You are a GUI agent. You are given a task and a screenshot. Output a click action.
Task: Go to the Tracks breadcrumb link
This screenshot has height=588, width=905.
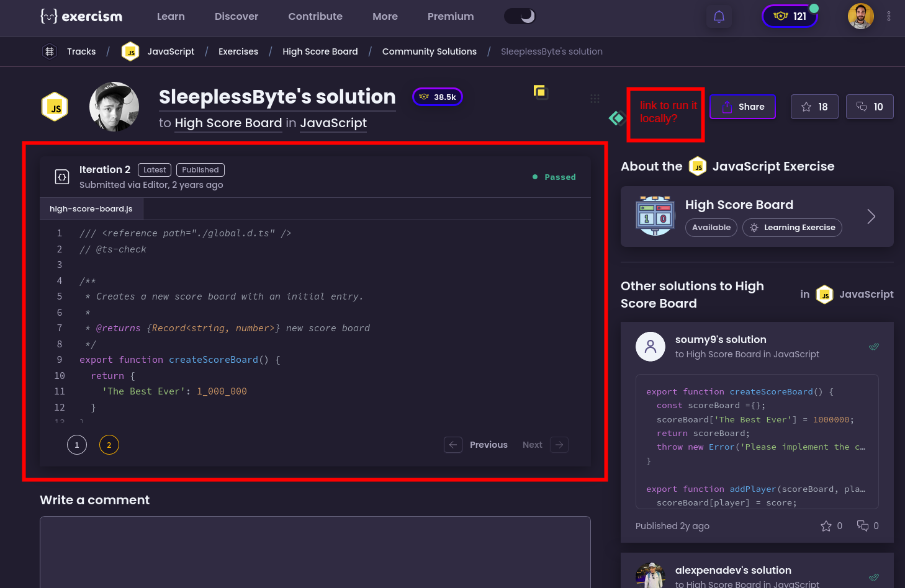pos(81,51)
